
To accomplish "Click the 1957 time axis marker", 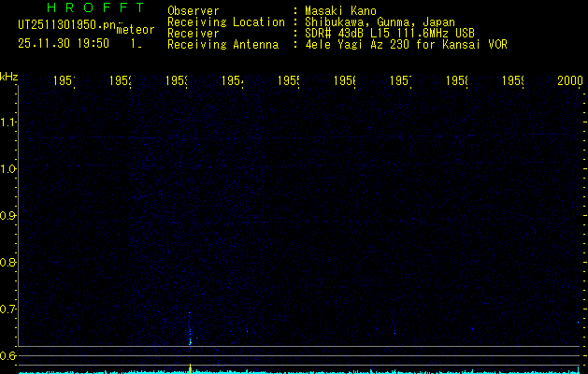I will 401,82.
